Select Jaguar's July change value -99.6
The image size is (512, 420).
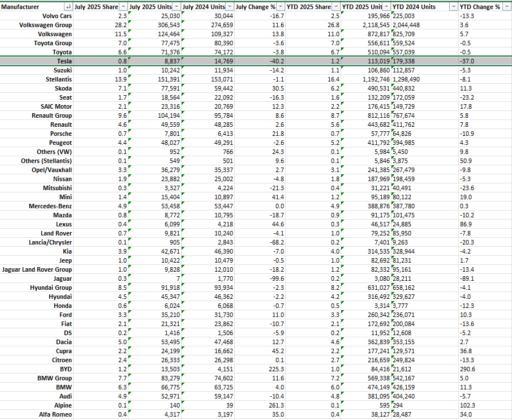[x=260, y=278]
